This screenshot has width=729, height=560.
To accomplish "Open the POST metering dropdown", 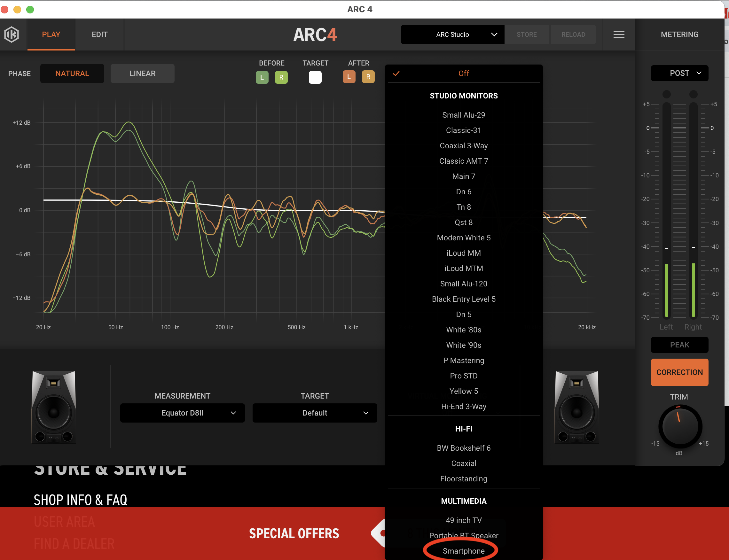I will [679, 73].
